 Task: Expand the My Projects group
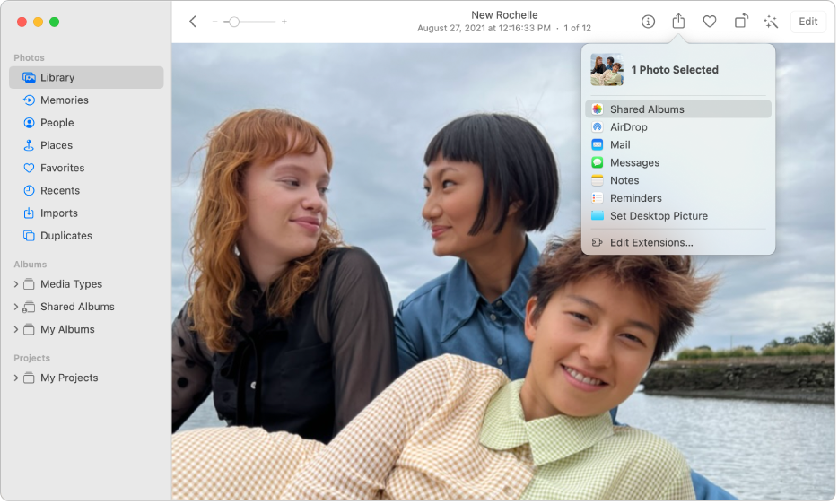coord(16,378)
